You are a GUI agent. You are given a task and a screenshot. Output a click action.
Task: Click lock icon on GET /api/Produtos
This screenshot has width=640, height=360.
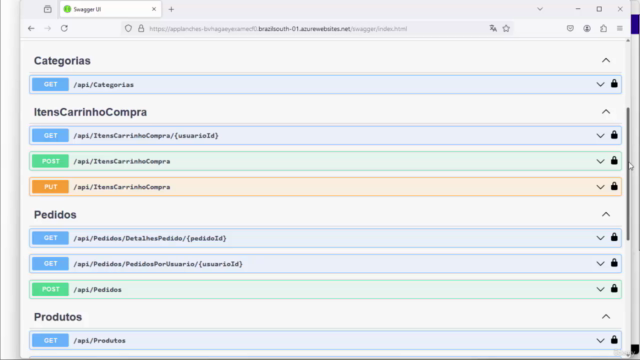[614, 340]
